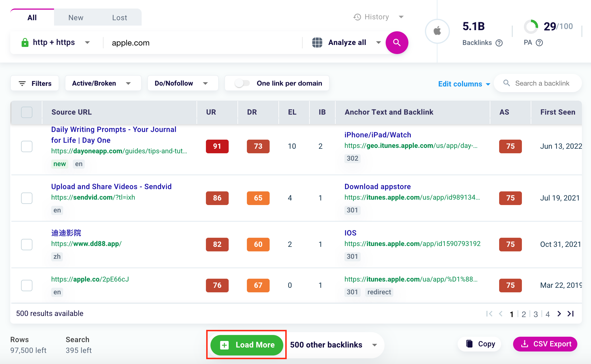Click the magenta search magnifier button
The image size is (591, 364).
tap(397, 43)
